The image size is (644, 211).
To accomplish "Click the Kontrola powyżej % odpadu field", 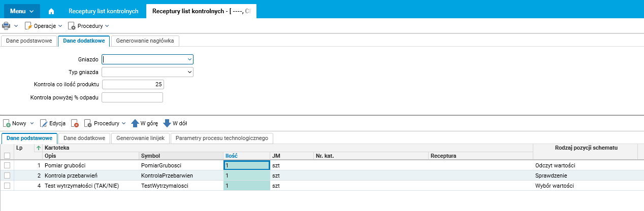I will (x=132, y=97).
